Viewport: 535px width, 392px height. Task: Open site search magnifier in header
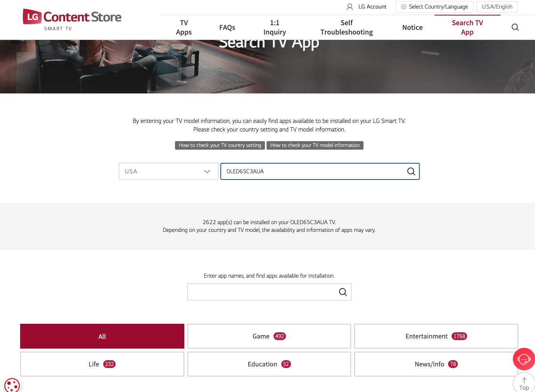[x=515, y=27]
